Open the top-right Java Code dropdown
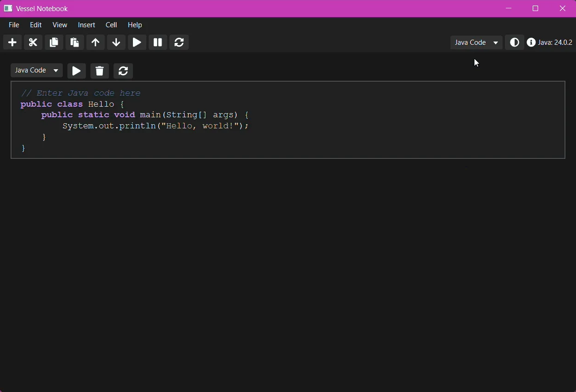 tap(476, 42)
